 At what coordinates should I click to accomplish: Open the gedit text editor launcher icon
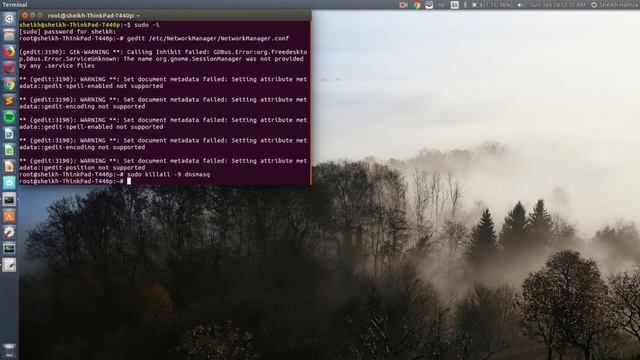9,265
